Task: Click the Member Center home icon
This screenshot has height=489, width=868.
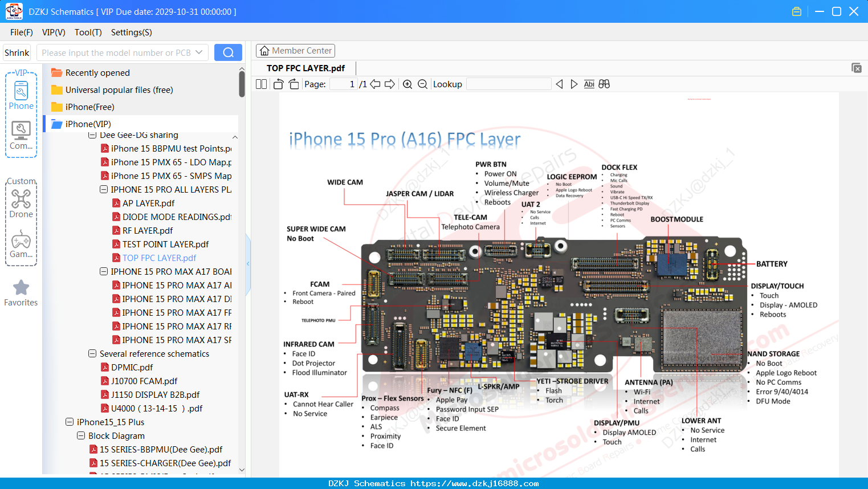Action: point(264,51)
